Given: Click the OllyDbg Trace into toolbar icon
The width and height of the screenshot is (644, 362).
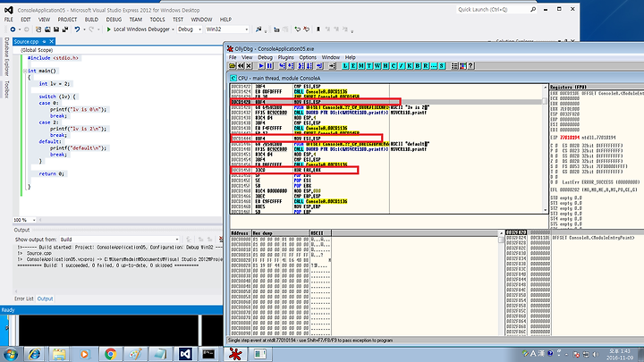Looking at the screenshot, I should [x=301, y=65].
